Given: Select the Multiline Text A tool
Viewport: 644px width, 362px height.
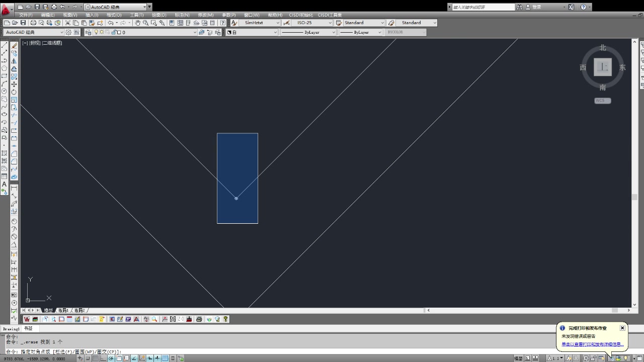Looking at the screenshot, I should tap(5, 184).
